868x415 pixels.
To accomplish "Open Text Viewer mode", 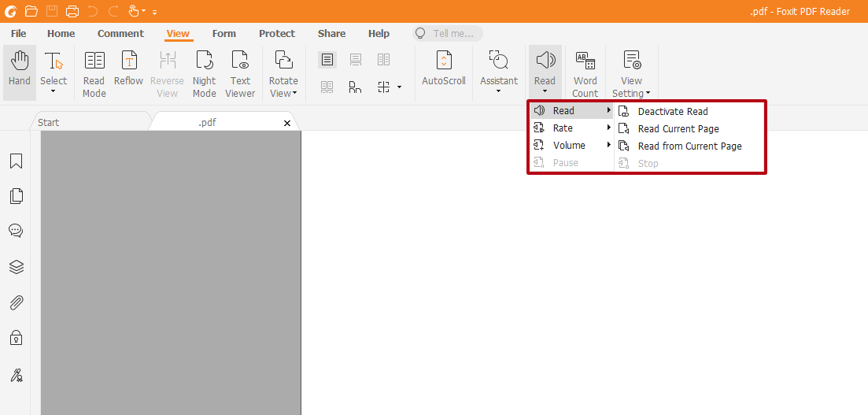I will pos(240,72).
